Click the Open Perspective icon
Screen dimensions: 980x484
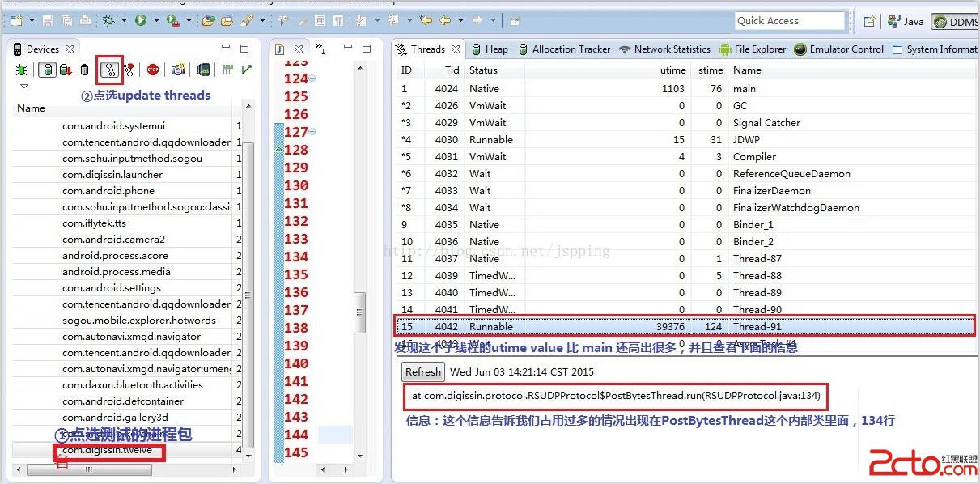tap(869, 22)
